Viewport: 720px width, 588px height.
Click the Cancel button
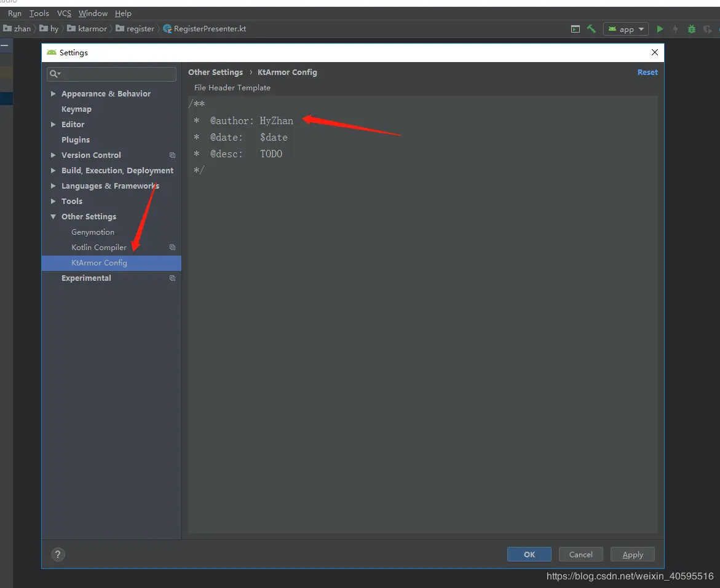pos(581,554)
